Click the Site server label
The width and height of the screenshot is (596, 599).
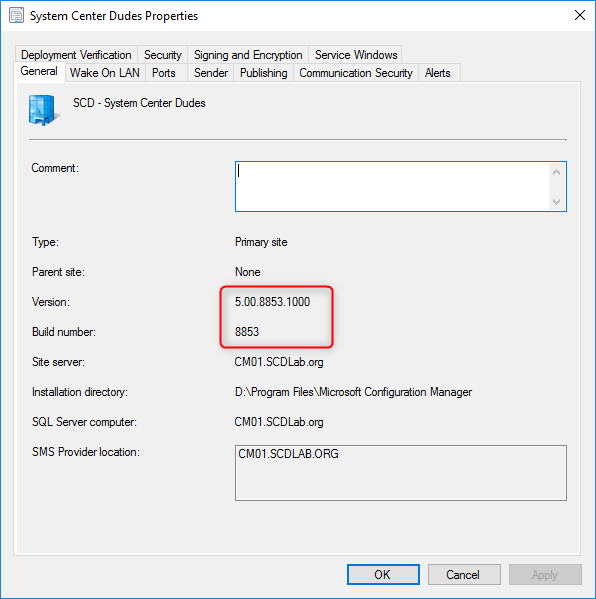58,362
